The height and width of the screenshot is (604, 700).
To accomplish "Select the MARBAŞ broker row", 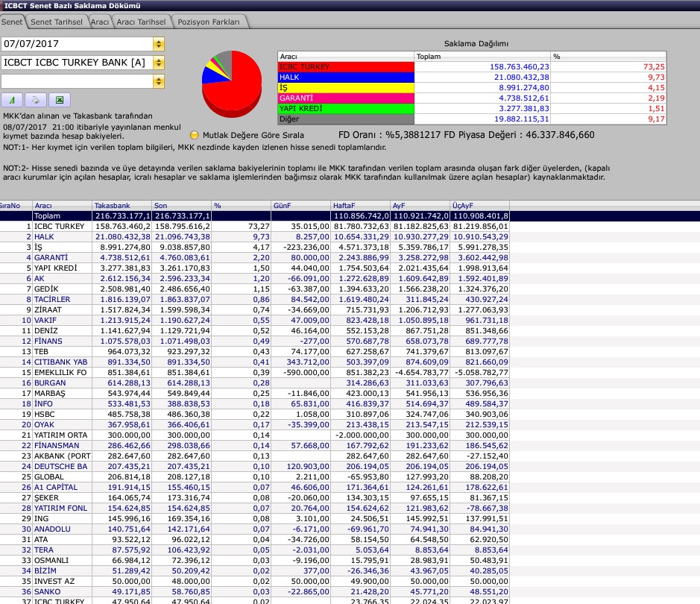I will click(x=254, y=393).
